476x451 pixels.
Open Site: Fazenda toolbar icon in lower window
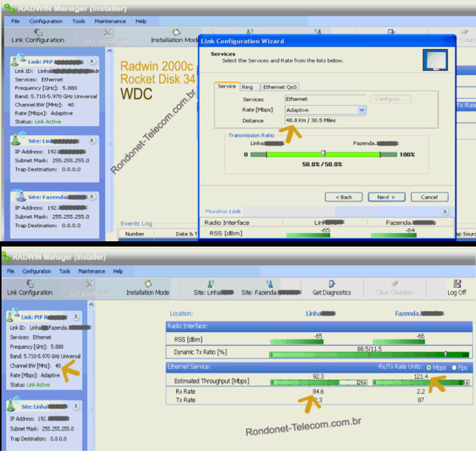269,283
